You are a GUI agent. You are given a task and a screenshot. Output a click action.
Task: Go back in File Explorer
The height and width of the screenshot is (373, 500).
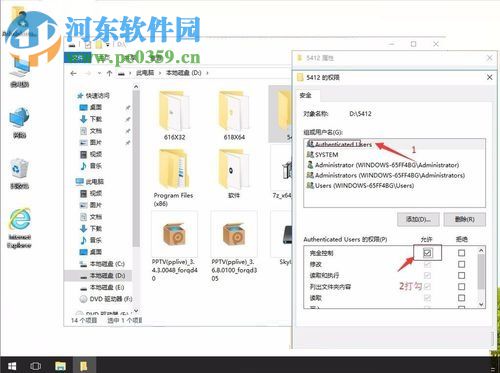(74, 73)
